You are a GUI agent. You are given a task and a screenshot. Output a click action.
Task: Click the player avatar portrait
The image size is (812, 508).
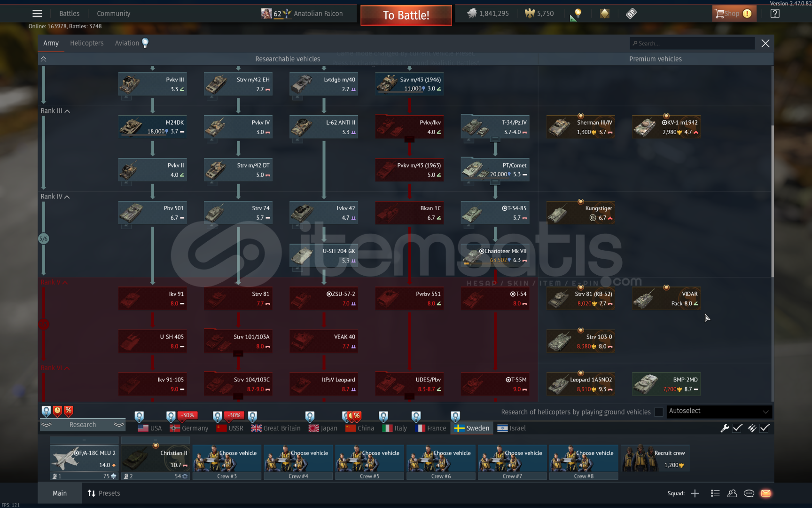tap(266, 13)
